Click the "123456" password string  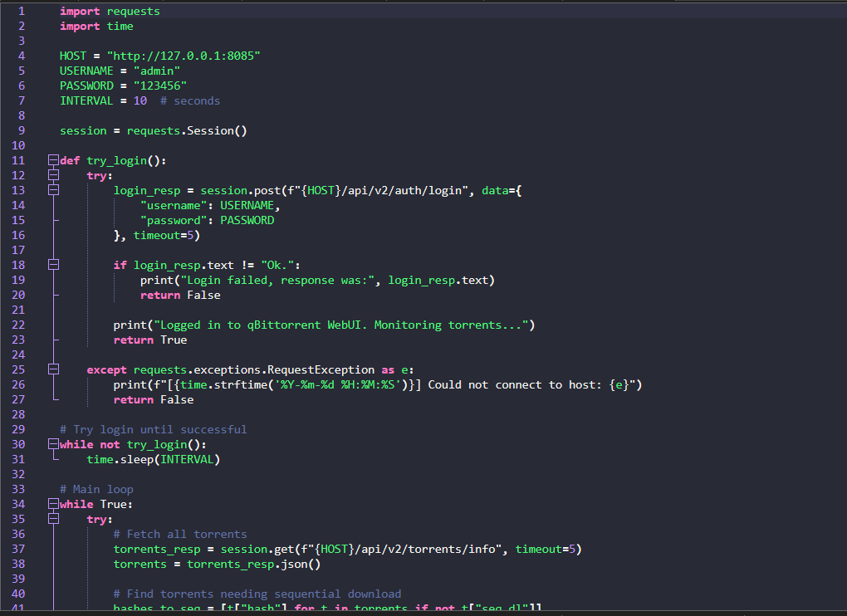pos(160,86)
